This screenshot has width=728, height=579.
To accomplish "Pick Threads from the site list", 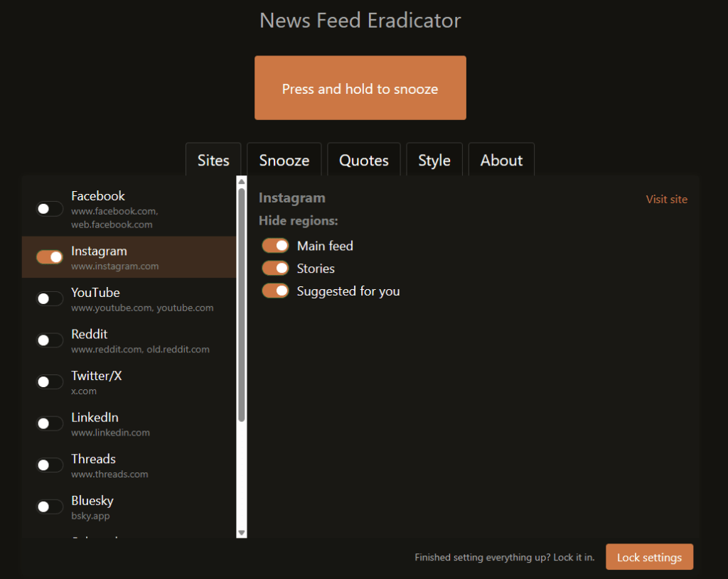I will coord(93,459).
